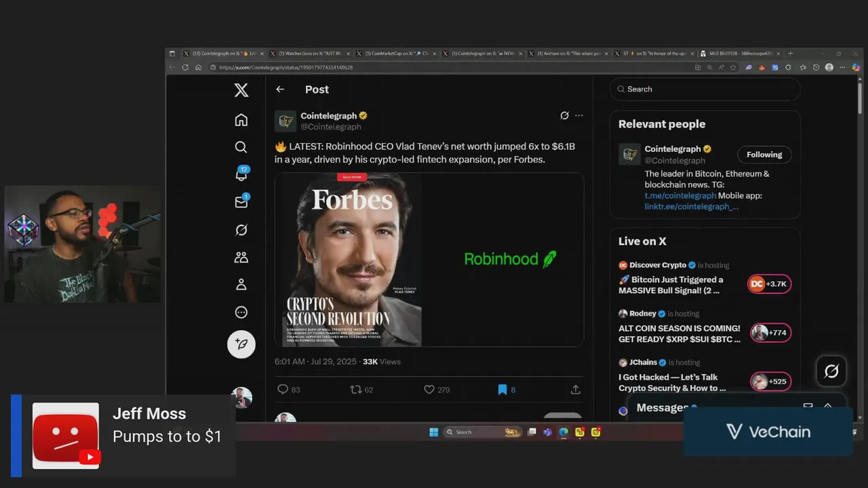The height and width of the screenshot is (488, 868).
Task: Switch to ET 'In honor of' browser tab
Action: [654, 54]
